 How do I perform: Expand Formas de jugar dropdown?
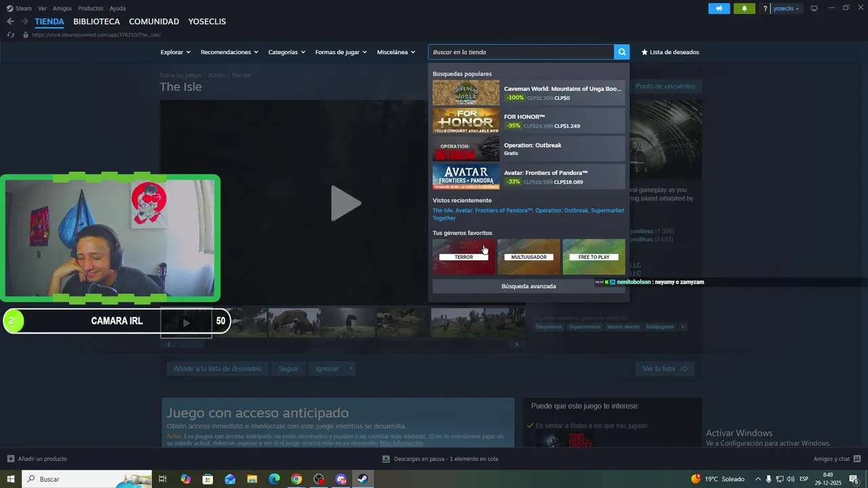click(340, 52)
